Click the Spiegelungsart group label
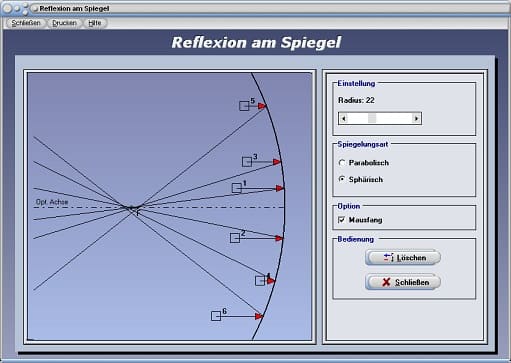511x363 pixels. 363,144
